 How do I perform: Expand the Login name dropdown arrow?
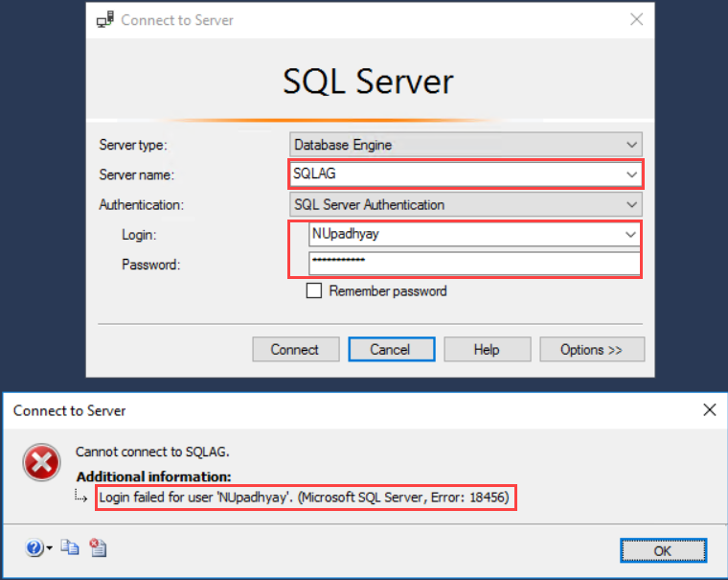pyautogui.click(x=630, y=234)
